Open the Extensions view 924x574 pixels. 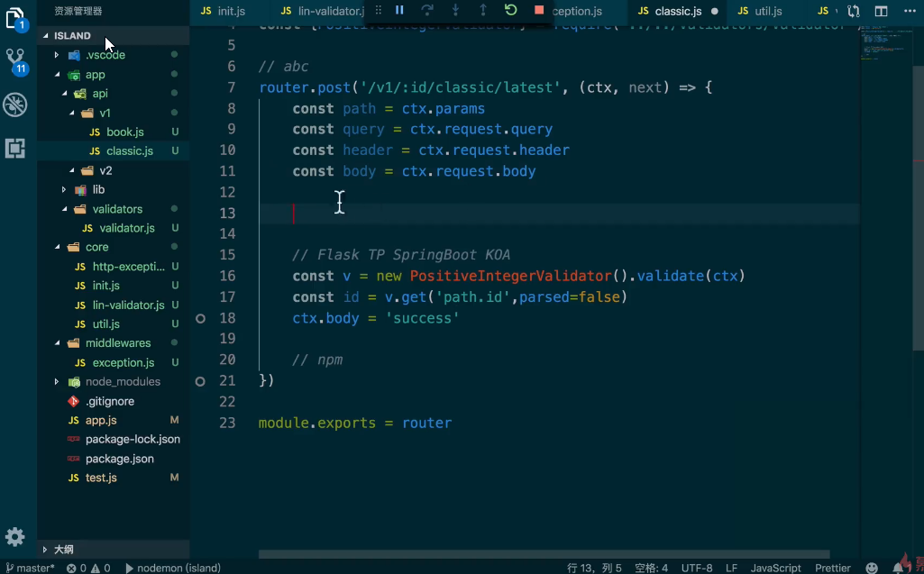[15, 148]
